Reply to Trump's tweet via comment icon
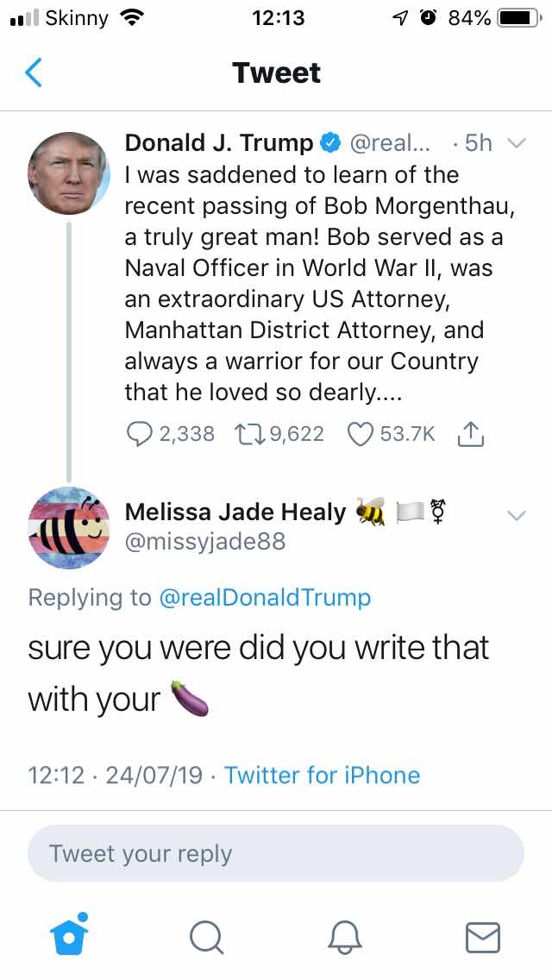552x980 pixels. click(141, 433)
